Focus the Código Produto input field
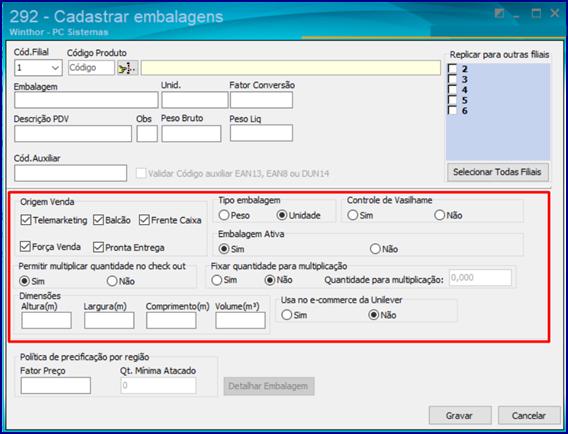Screen dimensions: 568x434 click(x=91, y=68)
